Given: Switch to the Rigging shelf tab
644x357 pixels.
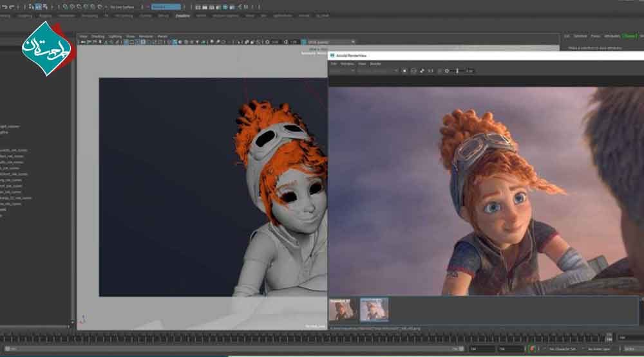Looking at the screenshot, I should 45,15.
